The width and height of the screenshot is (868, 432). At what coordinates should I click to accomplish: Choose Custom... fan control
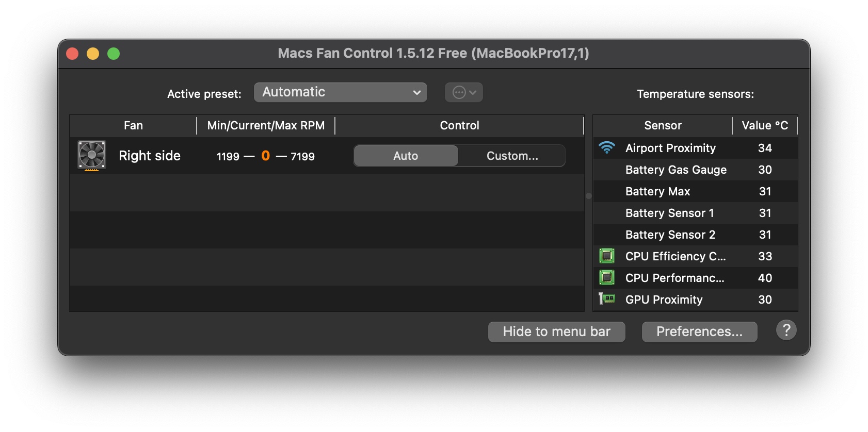point(512,156)
